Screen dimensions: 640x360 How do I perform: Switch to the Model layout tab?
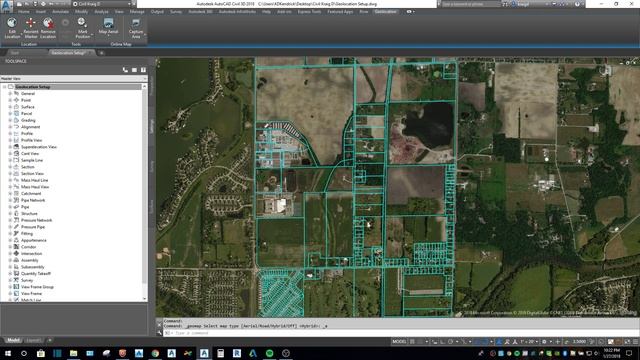click(13, 340)
